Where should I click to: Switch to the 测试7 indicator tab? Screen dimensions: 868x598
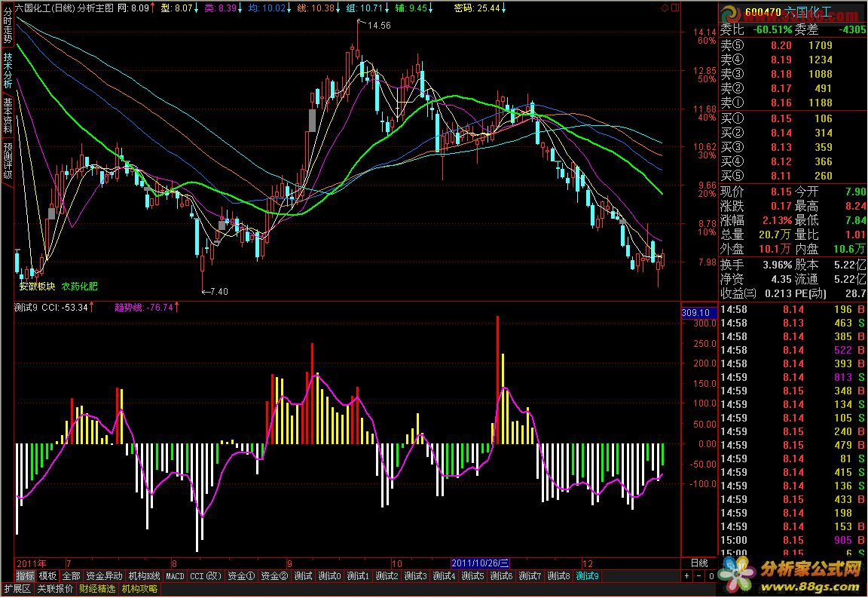[530, 576]
